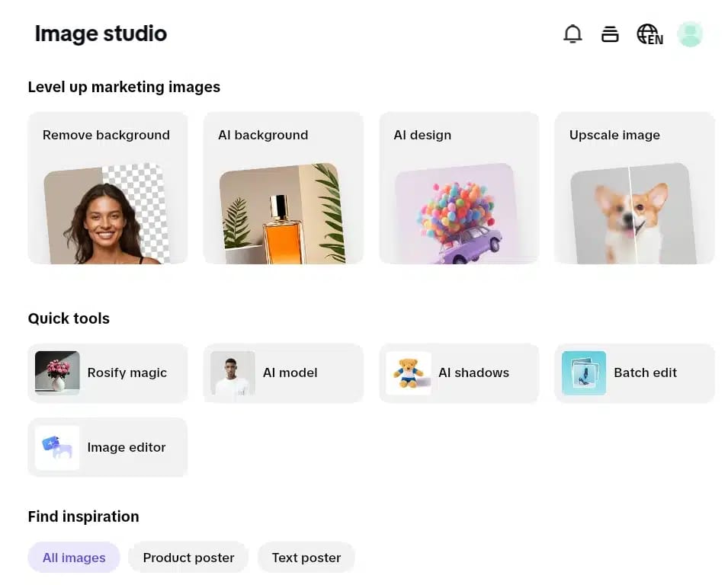This screenshot has width=728, height=585.
Task: Click the balloon car preview image
Action: click(458, 214)
